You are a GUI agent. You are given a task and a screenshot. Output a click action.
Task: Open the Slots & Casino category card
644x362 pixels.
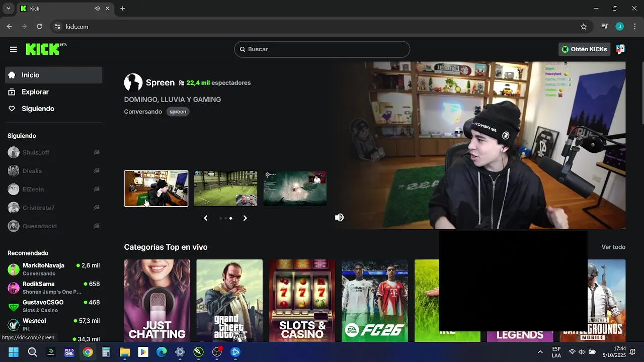[302, 301]
